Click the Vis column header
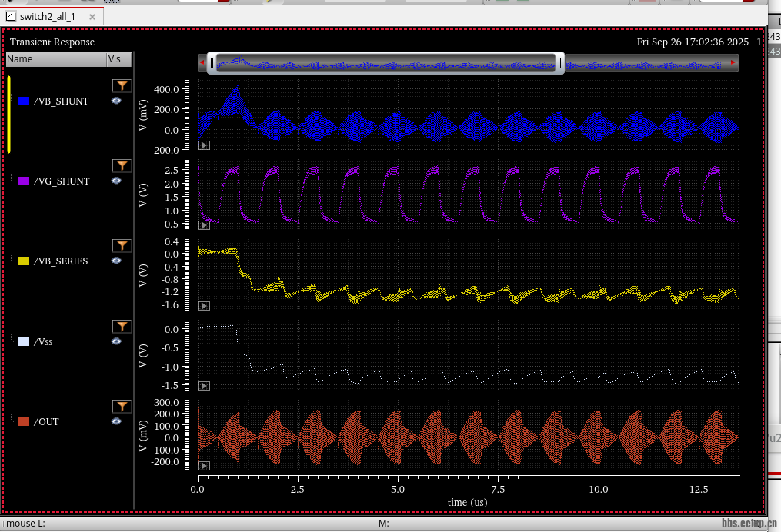The width and height of the screenshot is (781, 532). click(x=119, y=58)
